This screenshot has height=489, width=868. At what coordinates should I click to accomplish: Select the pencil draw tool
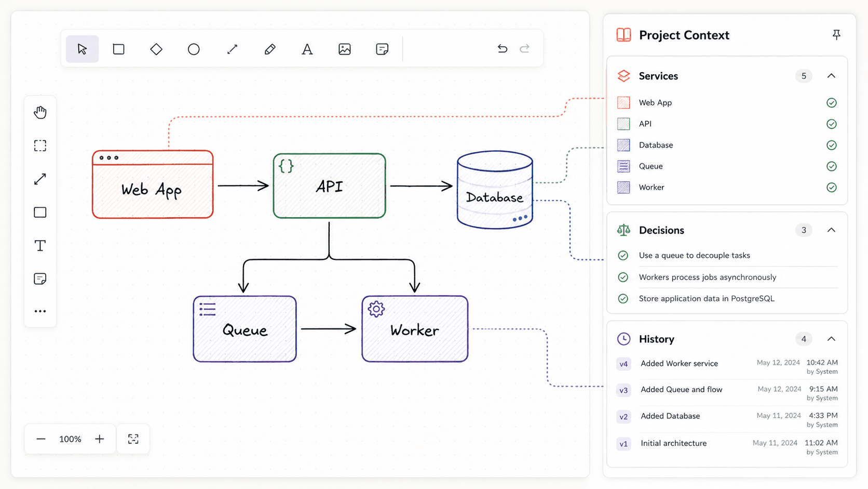coord(270,49)
